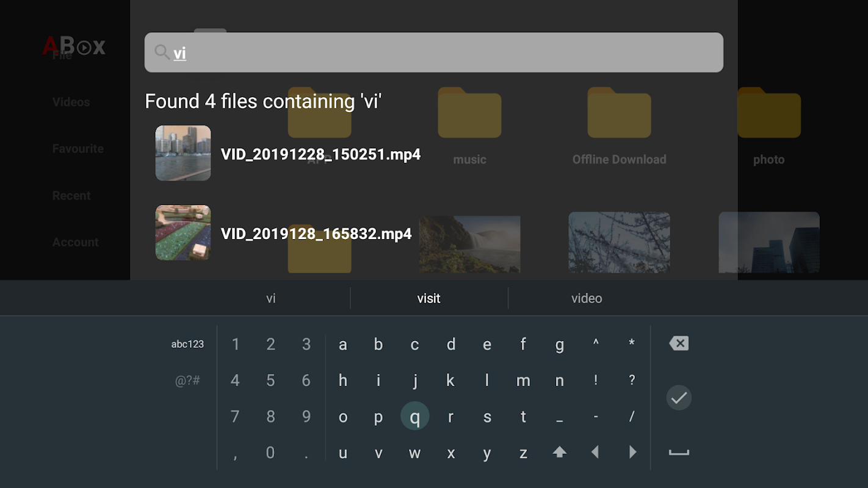Image resolution: width=868 pixels, height=488 pixels.
Task: Tap the backspace delete key
Action: click(x=679, y=343)
